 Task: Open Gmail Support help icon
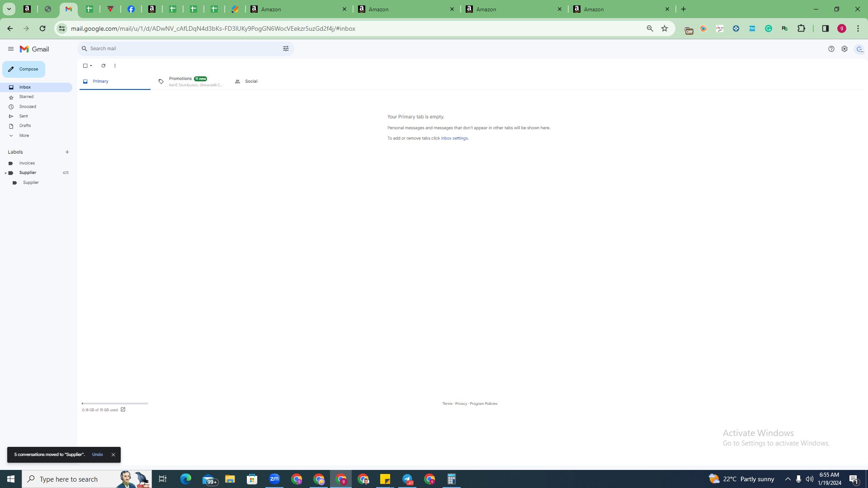pyautogui.click(x=831, y=49)
